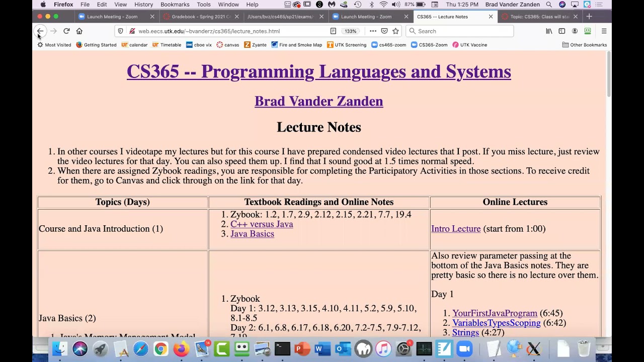This screenshot has height=362, width=644.
Task: Open the Intro Lecture video link
Action: pos(456,229)
